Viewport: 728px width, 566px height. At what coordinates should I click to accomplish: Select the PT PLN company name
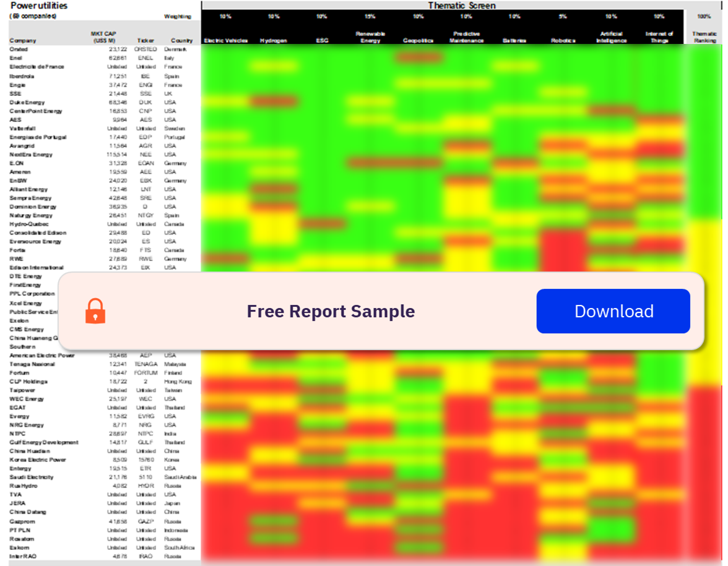click(20, 530)
